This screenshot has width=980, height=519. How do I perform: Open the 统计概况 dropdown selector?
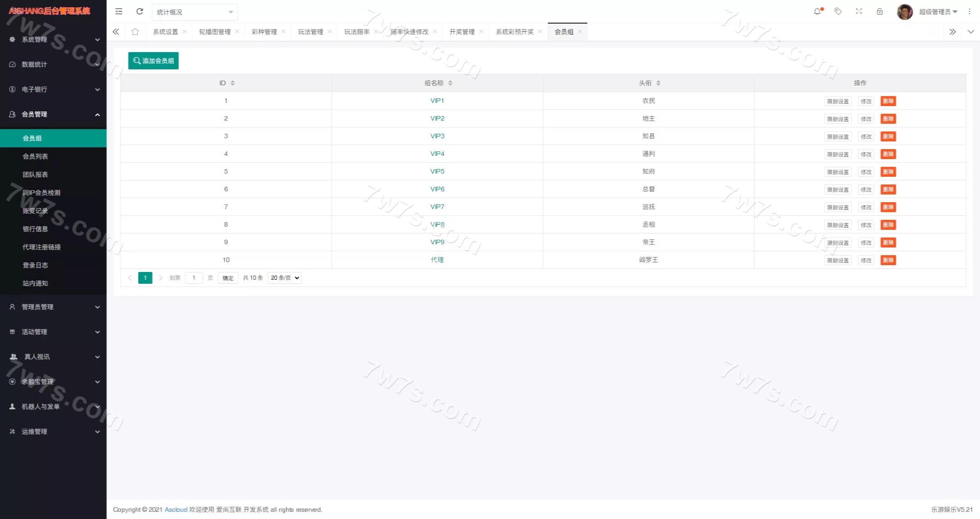[x=195, y=12]
